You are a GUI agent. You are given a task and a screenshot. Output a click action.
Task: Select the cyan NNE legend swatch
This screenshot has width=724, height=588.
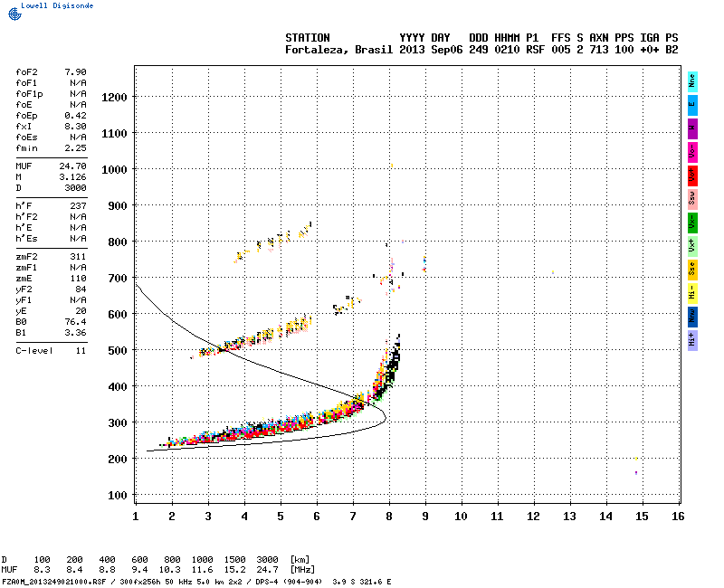[692, 80]
